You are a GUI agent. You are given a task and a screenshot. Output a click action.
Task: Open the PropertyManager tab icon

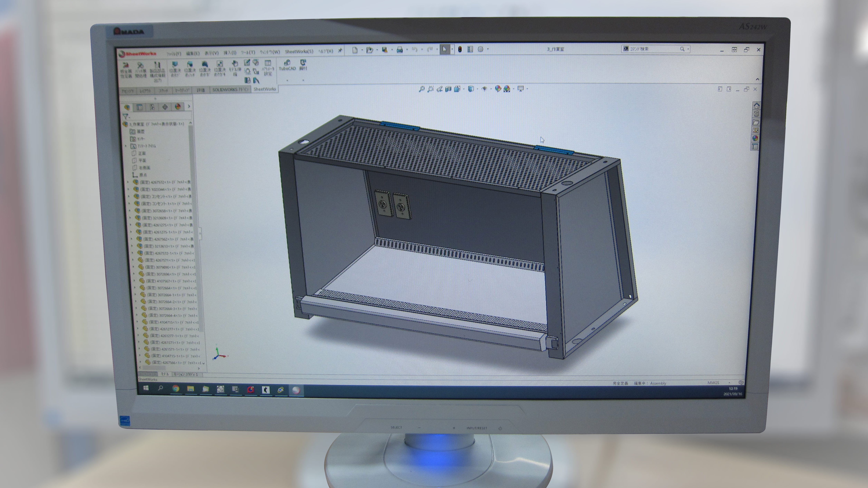click(x=139, y=107)
